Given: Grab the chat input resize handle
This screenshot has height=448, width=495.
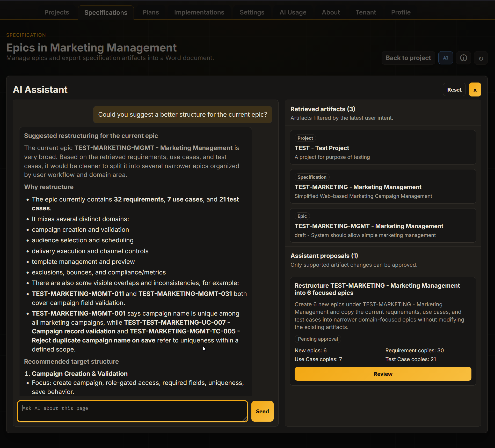Looking at the screenshot, I should click(x=244, y=419).
